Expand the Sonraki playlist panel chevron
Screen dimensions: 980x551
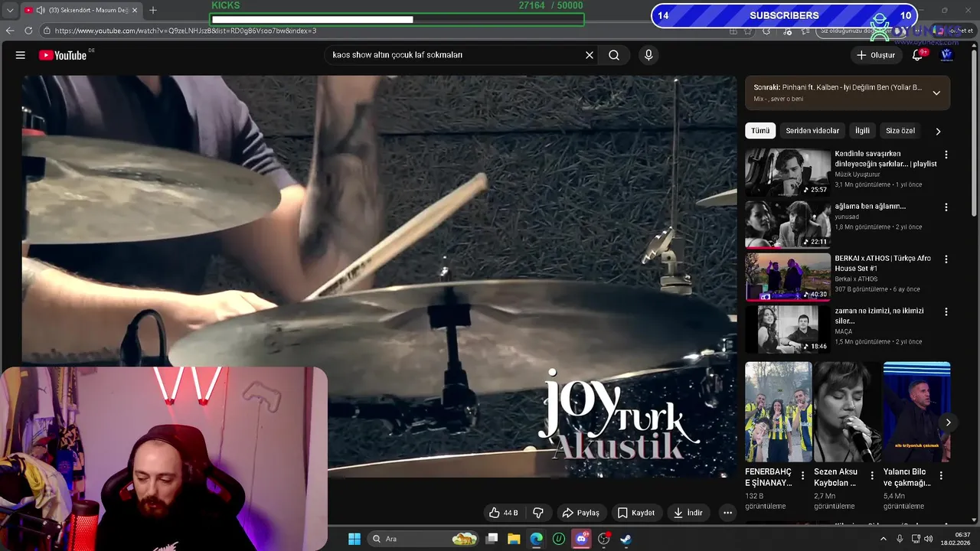pos(936,93)
